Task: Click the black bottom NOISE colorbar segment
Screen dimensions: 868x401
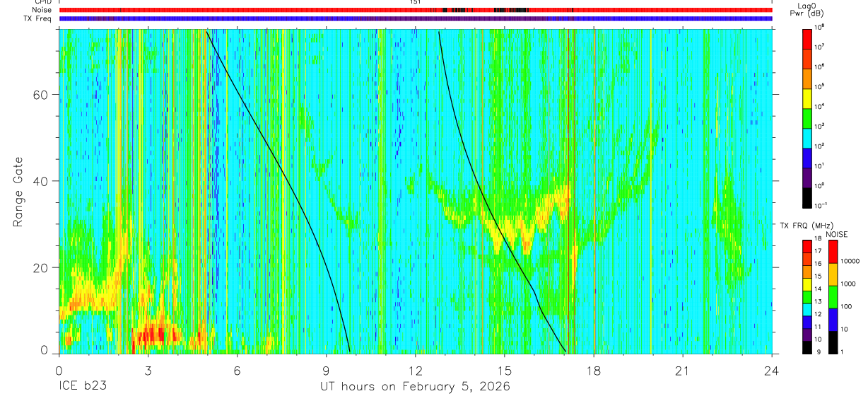Action: click(x=833, y=342)
